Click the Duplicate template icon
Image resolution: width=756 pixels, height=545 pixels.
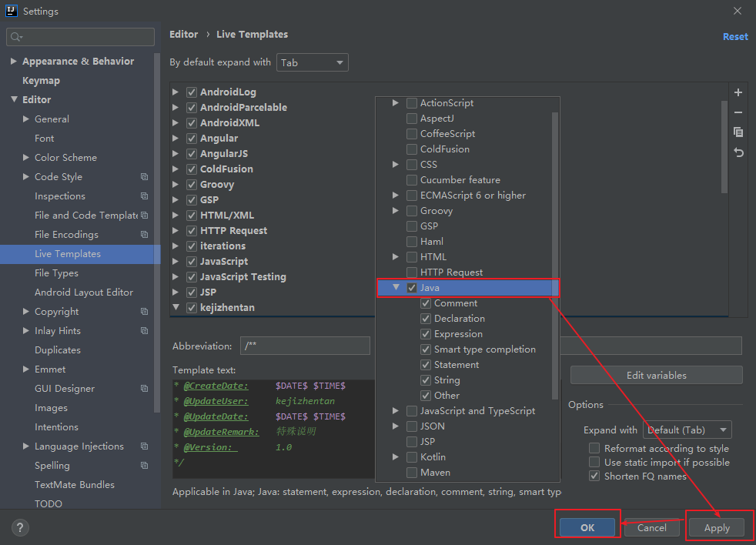point(738,132)
